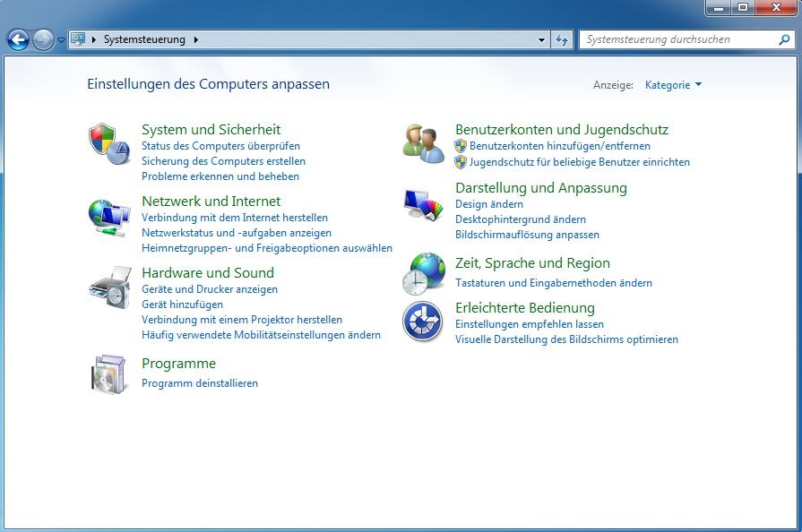802x532 pixels.
Task: Click shield icon beside Jugendschutz für beliebige Benutzer
Action: 461,162
